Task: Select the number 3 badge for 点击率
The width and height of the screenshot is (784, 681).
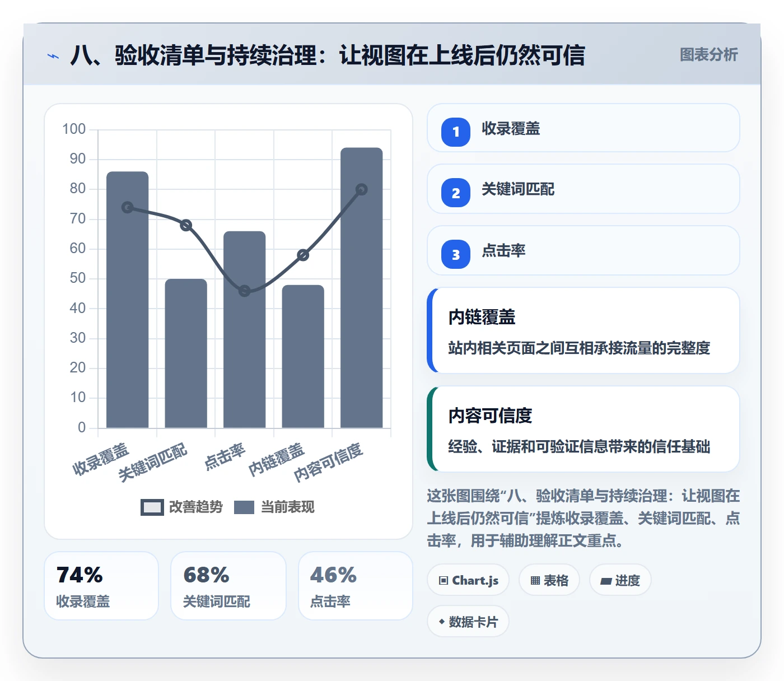Action: (x=456, y=254)
